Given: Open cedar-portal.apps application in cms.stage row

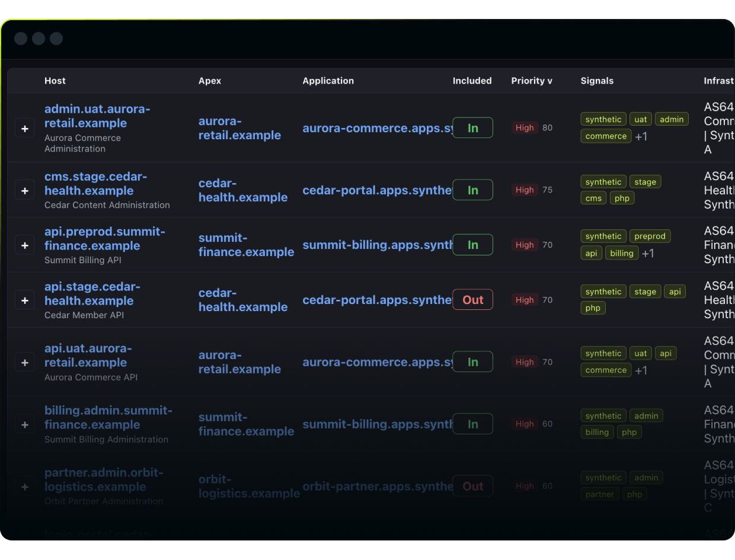Looking at the screenshot, I should point(378,190).
